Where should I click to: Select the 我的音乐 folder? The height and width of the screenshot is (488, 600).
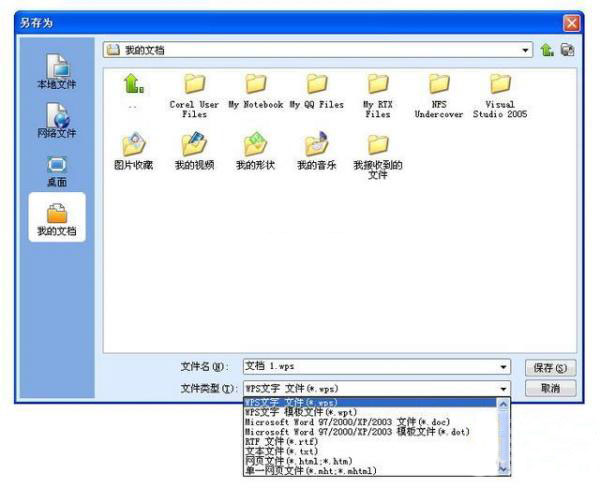coord(317,151)
